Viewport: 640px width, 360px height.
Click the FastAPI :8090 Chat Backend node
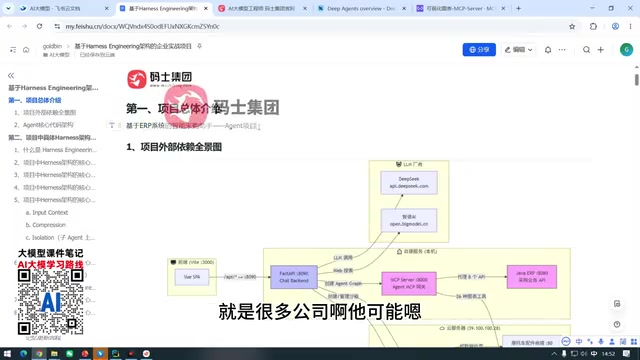pyautogui.click(x=294, y=277)
